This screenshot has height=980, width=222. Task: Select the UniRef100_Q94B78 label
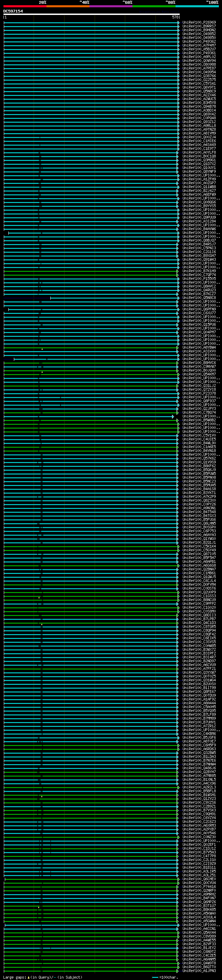(199, 106)
